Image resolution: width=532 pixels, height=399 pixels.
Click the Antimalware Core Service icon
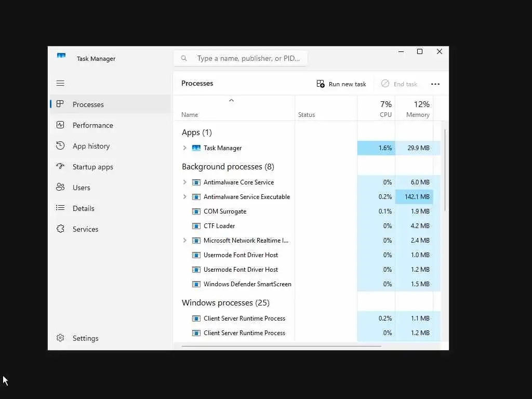(x=196, y=182)
